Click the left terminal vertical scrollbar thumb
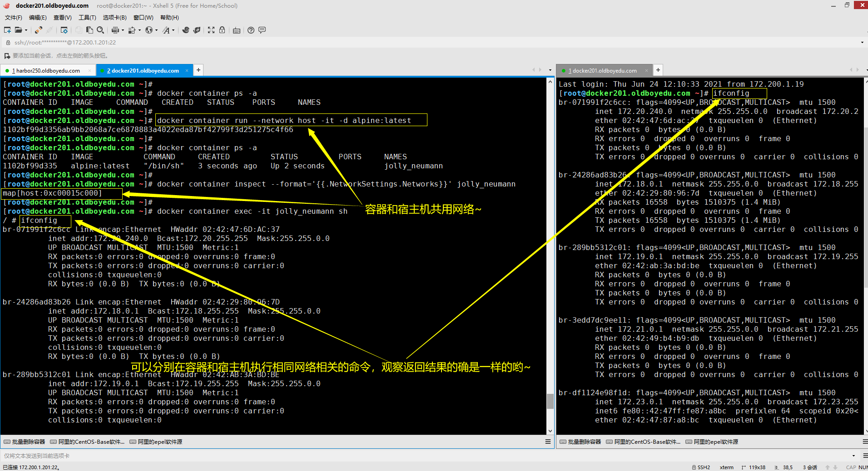The image size is (868, 471). [550, 401]
